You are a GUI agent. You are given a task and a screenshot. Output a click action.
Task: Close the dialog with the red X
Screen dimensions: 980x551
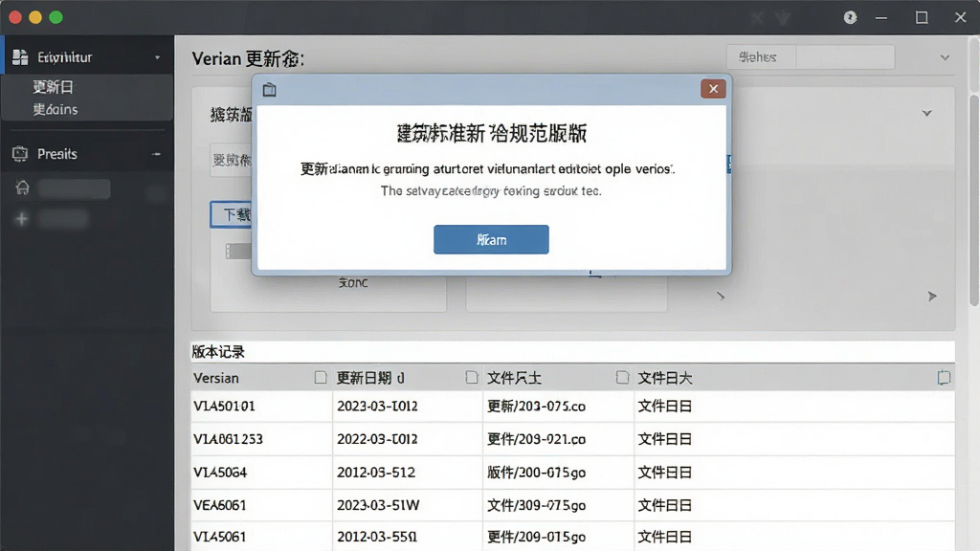click(713, 89)
